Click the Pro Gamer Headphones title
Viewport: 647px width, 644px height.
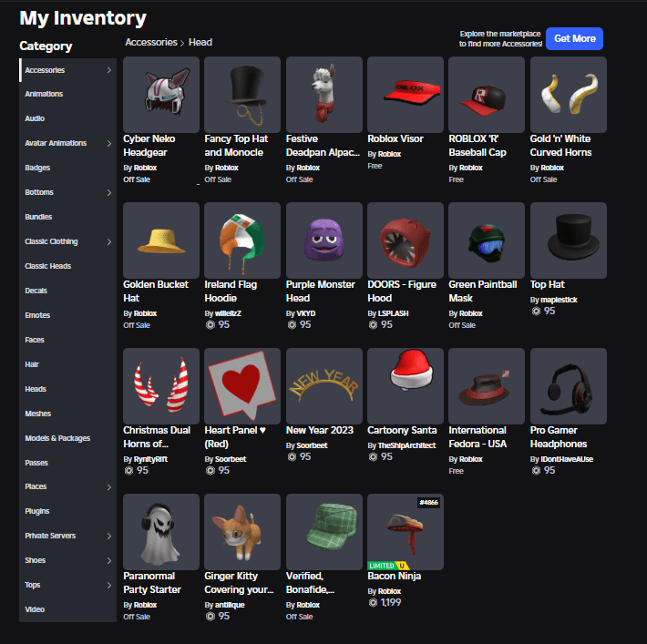point(559,437)
